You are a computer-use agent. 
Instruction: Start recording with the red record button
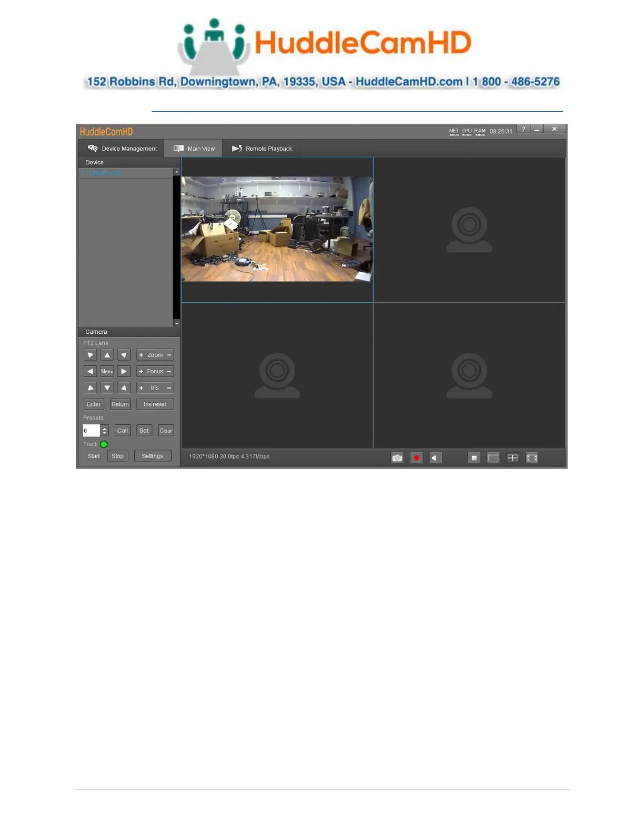(x=416, y=458)
